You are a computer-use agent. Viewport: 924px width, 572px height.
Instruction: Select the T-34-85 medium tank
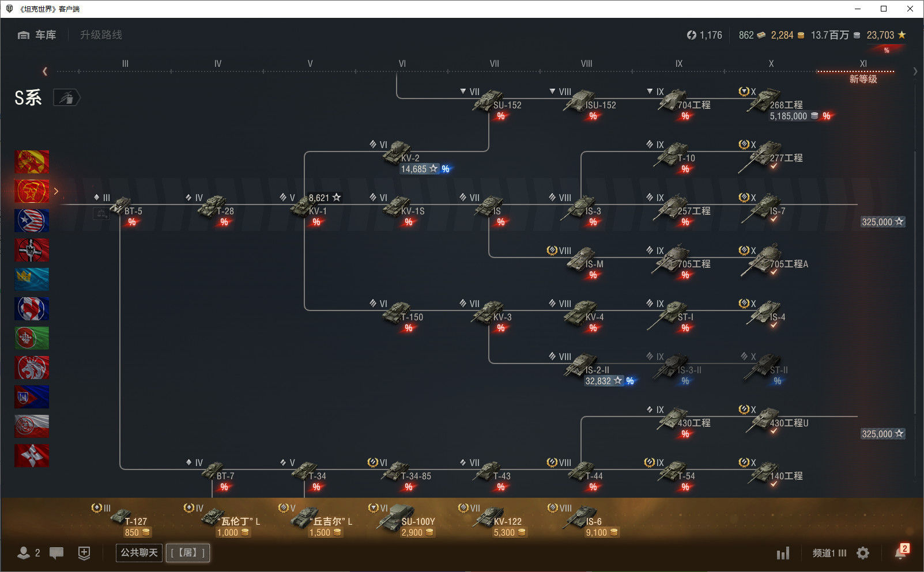pos(395,472)
